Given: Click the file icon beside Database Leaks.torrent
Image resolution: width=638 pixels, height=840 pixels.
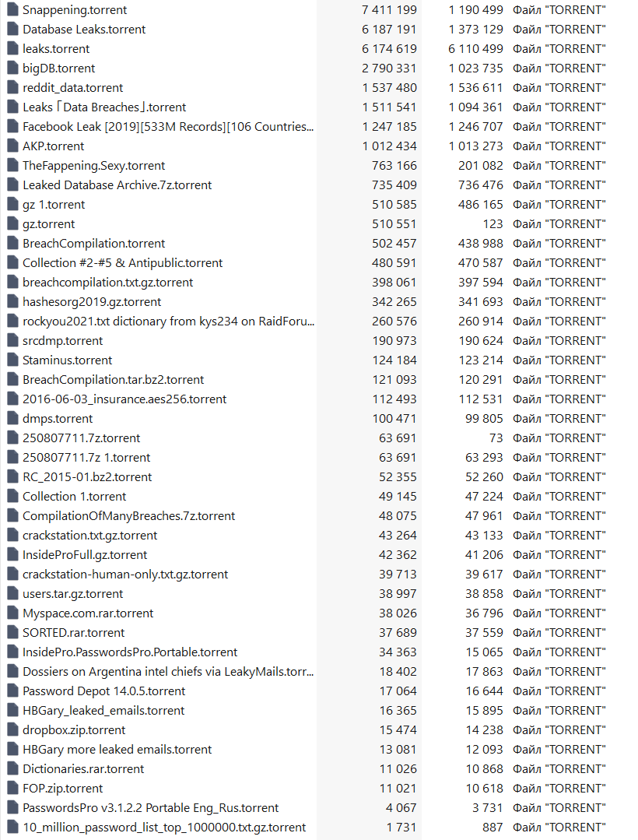Looking at the screenshot, I should coord(13,30).
